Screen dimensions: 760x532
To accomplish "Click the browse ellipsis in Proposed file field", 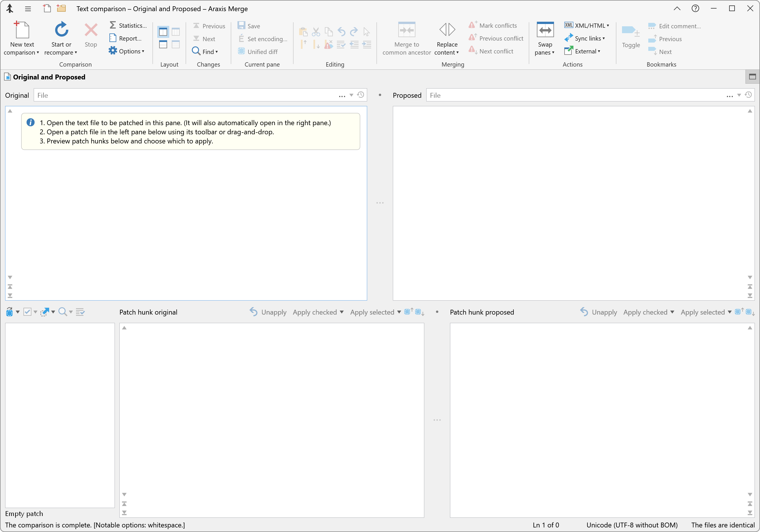I will tap(729, 96).
